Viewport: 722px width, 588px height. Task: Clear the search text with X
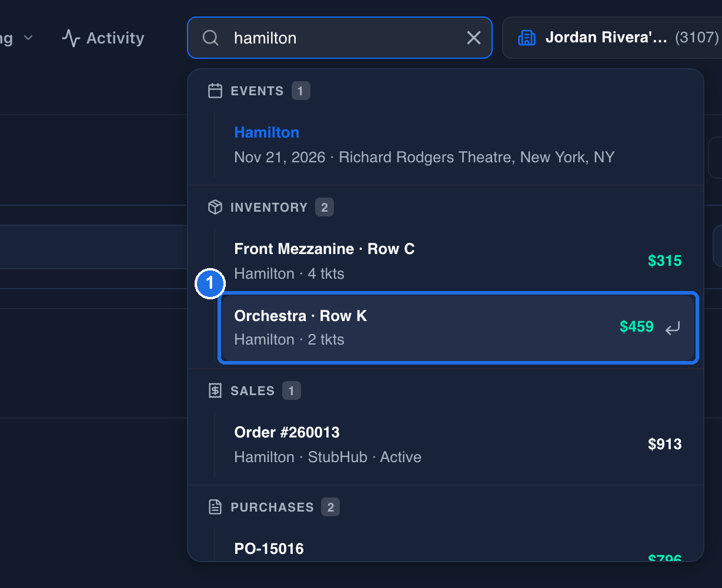474,38
